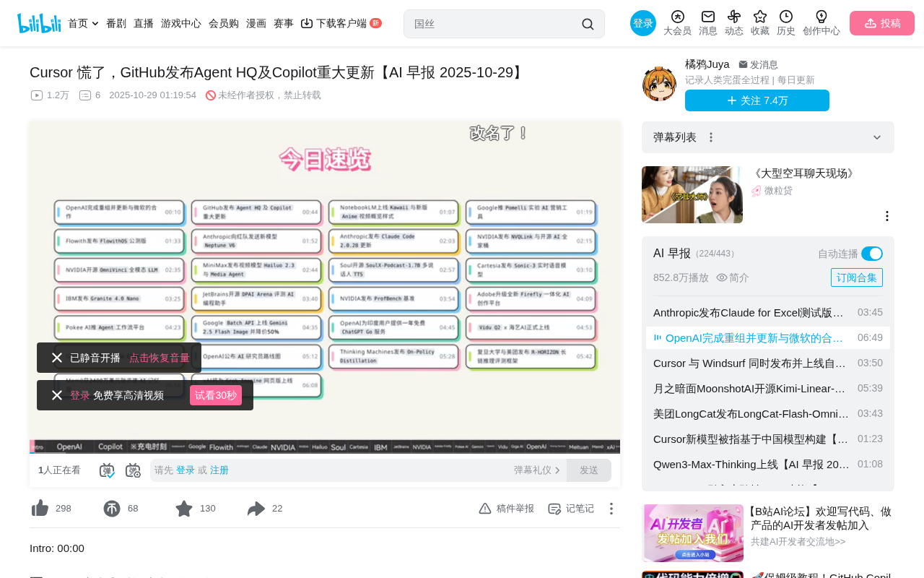Open 漫画 in top navigation
Viewport: 924px width, 578px height.
pos(256,23)
